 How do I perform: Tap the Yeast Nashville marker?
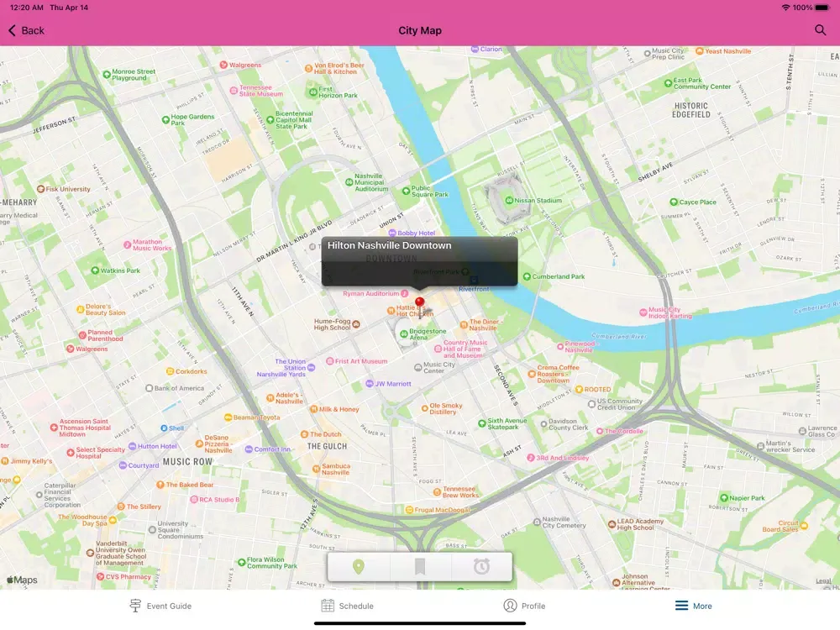(699, 51)
